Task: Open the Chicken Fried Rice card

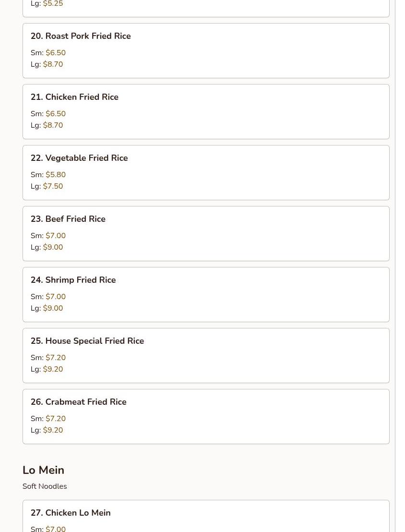Action: 206,111
